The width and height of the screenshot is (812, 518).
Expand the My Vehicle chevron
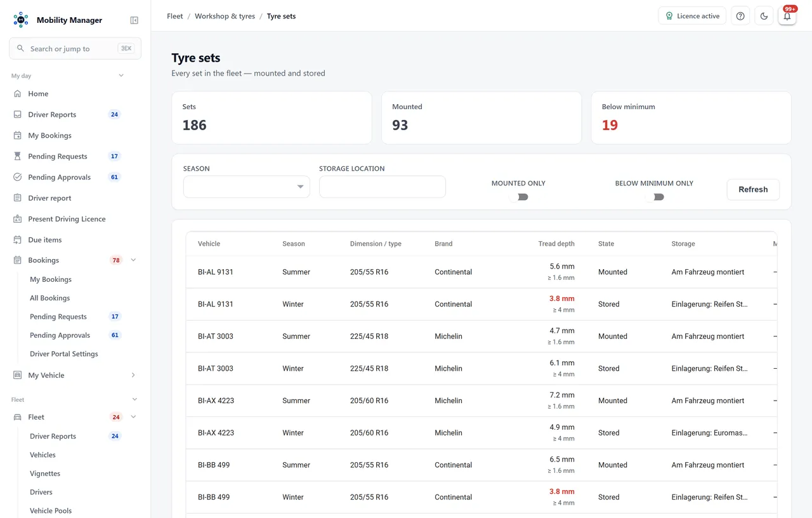[x=133, y=375]
